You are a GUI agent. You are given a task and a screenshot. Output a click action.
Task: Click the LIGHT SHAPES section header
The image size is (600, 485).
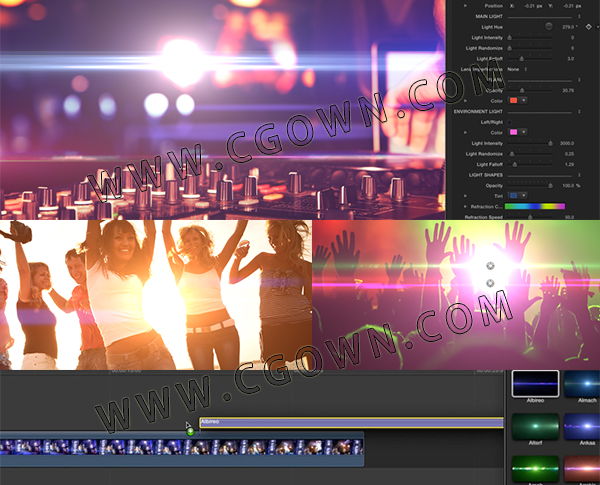[x=486, y=175]
